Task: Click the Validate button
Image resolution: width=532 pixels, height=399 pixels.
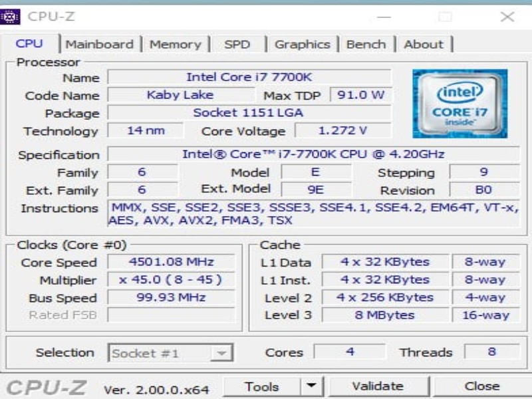Action: tap(378, 386)
